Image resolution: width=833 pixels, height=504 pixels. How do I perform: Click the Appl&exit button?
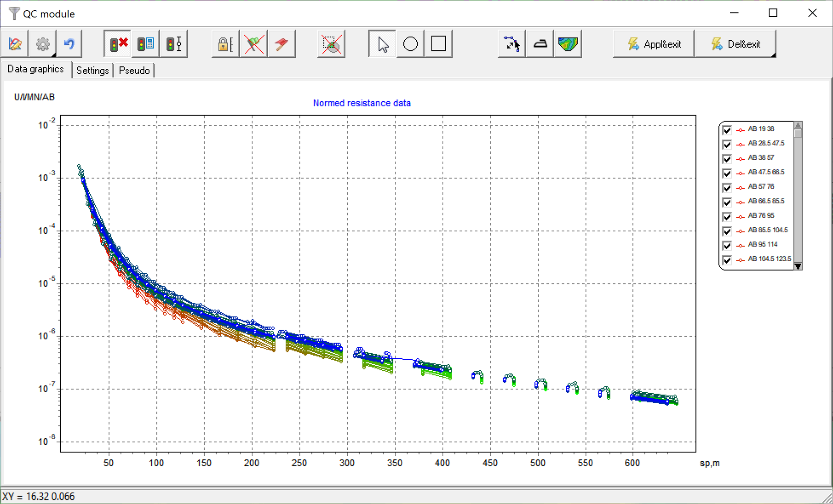pos(653,44)
